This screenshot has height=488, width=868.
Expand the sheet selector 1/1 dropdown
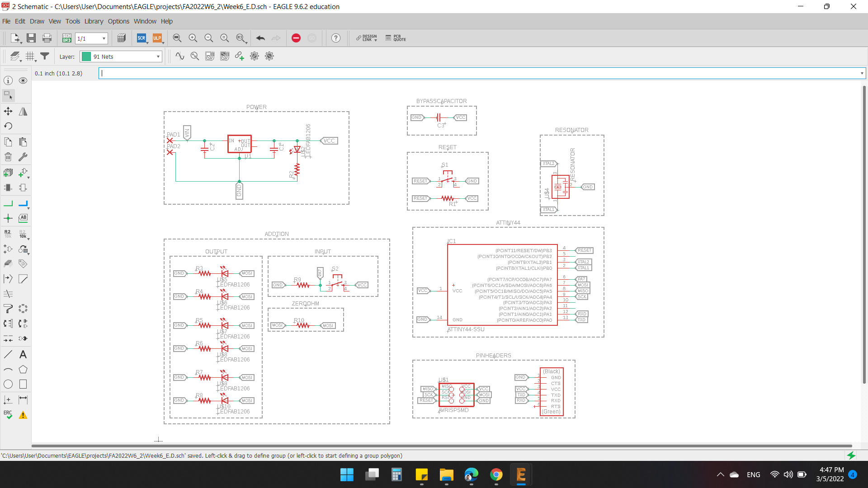click(104, 38)
